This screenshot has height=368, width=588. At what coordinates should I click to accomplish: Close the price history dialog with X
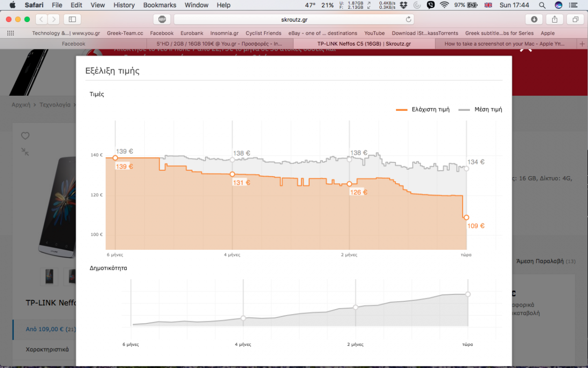525,49
